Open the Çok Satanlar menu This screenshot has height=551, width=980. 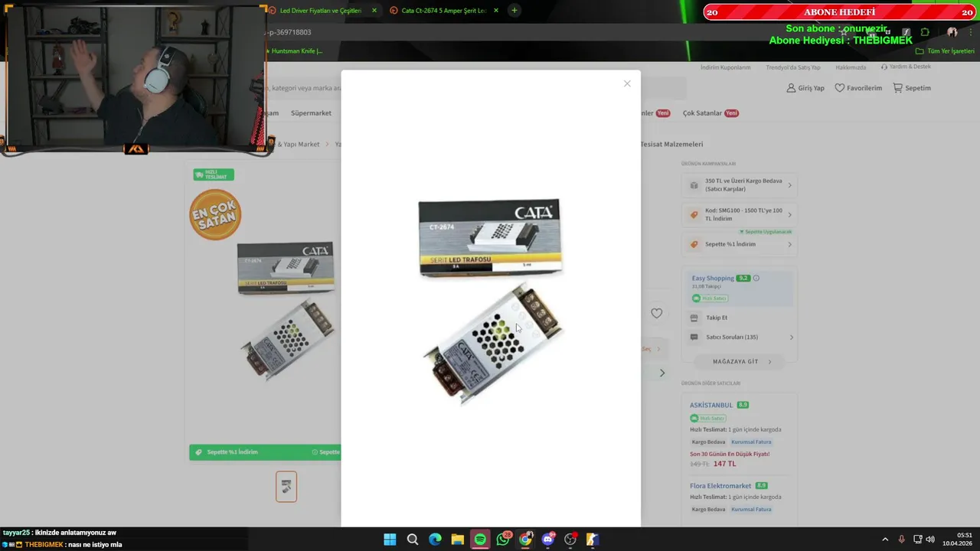(710, 113)
